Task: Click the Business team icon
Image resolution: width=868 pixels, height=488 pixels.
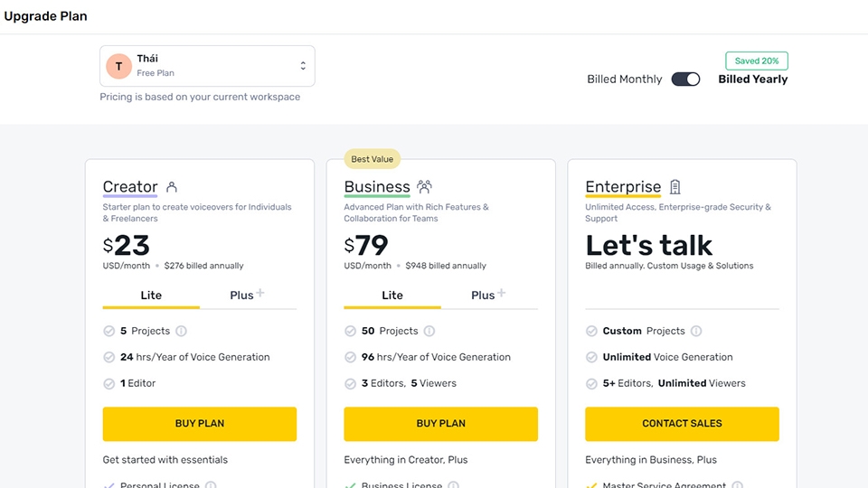Action: (x=425, y=187)
